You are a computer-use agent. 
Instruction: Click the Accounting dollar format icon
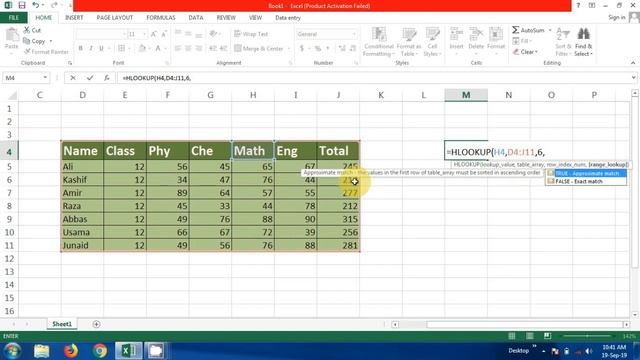(x=302, y=49)
